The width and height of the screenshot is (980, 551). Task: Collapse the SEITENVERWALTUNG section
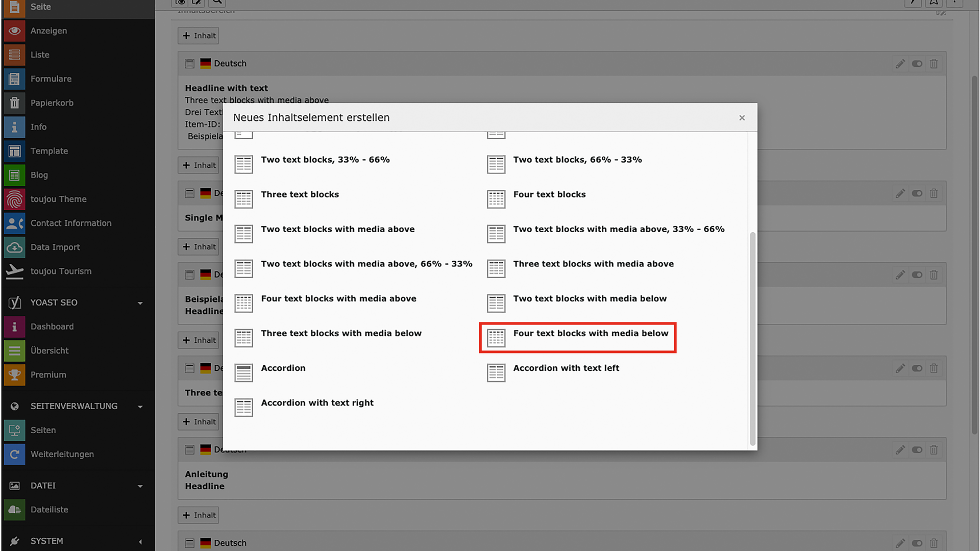click(140, 407)
